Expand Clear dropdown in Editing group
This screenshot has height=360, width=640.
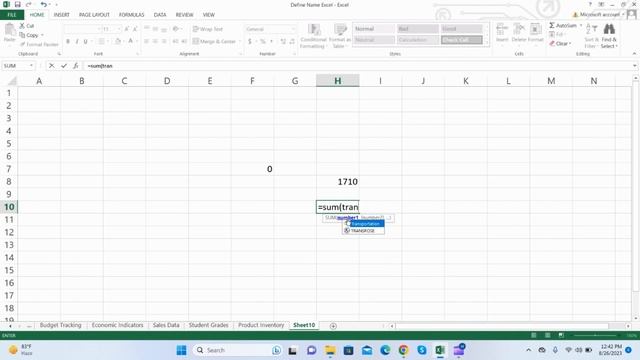coord(570,44)
